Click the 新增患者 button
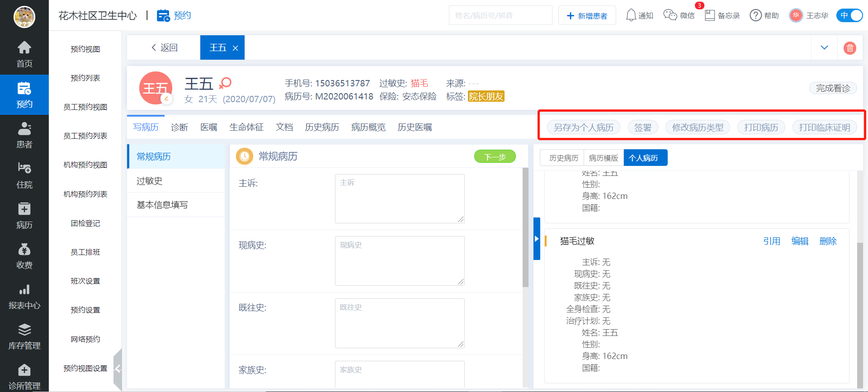The width and height of the screenshot is (868, 392). pyautogui.click(x=587, y=15)
